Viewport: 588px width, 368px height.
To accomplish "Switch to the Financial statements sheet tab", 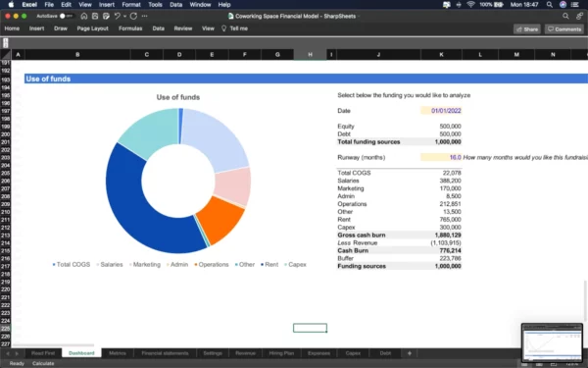I will pyautogui.click(x=165, y=353).
